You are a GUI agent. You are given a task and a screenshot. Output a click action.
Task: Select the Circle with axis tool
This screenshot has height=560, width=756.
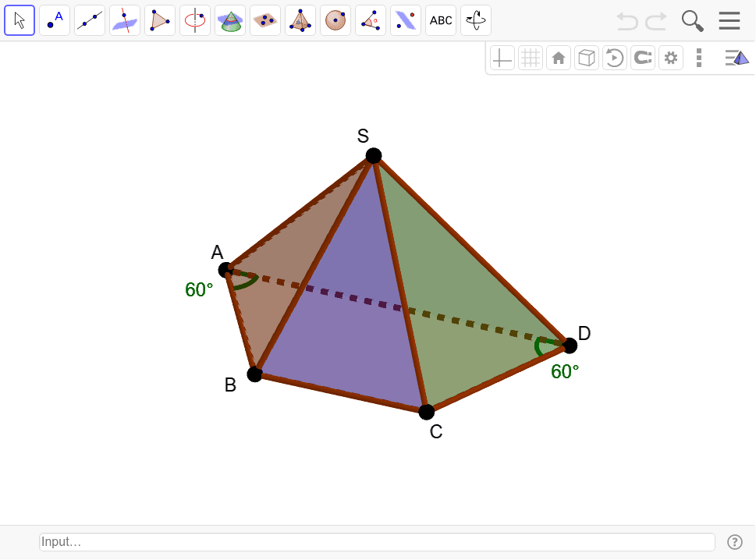[x=195, y=20]
